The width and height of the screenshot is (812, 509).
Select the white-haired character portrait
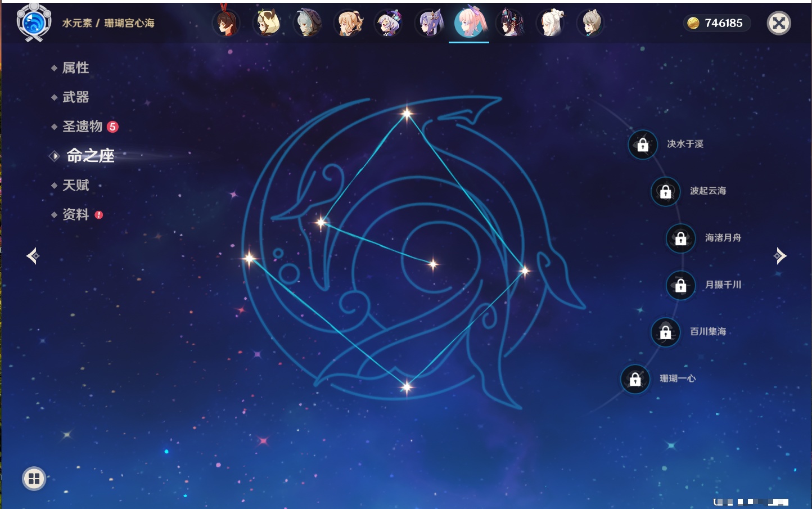coord(551,23)
